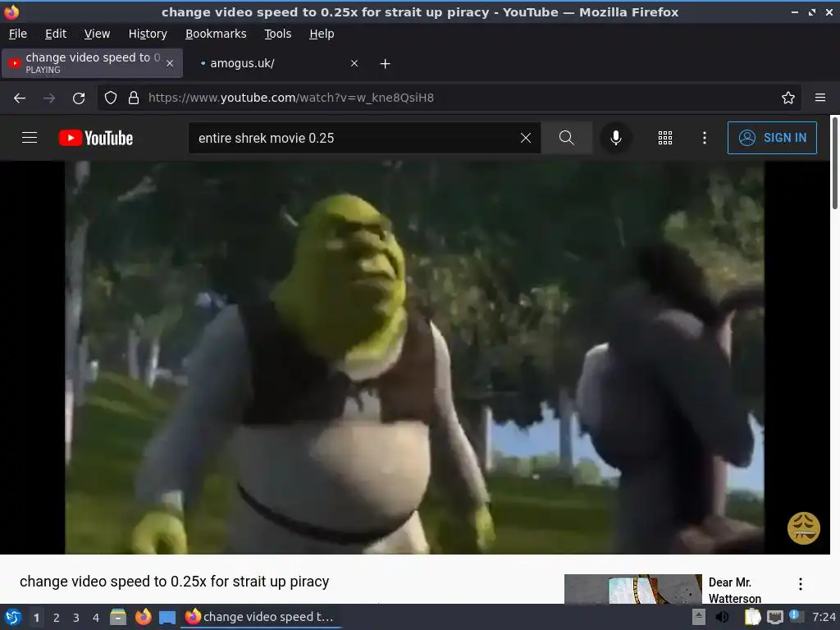Click the video title text below player
This screenshot has width=840, height=630.
(174, 582)
